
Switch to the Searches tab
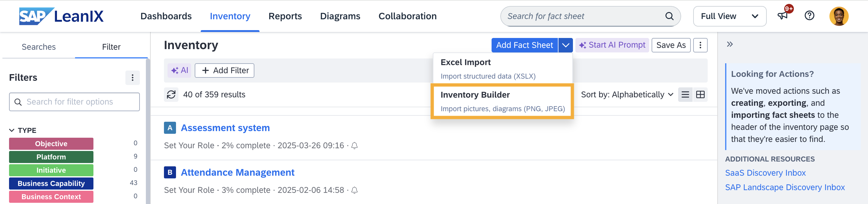point(38,47)
